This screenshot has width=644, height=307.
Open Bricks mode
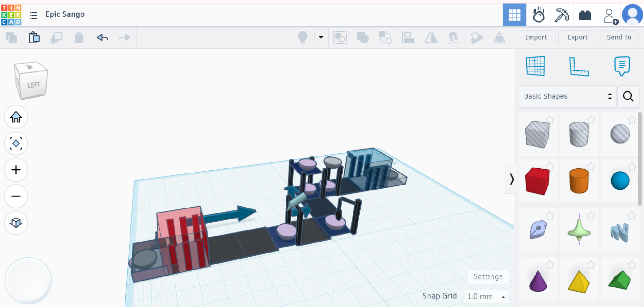tap(585, 15)
